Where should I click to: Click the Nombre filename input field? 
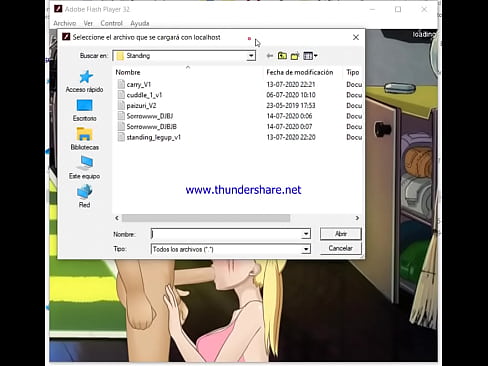[x=227, y=234]
